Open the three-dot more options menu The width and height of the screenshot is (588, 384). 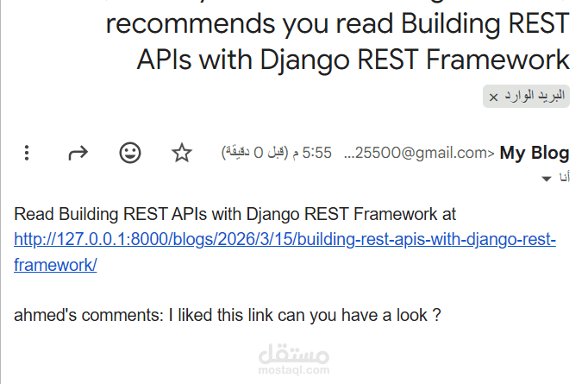click(x=27, y=153)
